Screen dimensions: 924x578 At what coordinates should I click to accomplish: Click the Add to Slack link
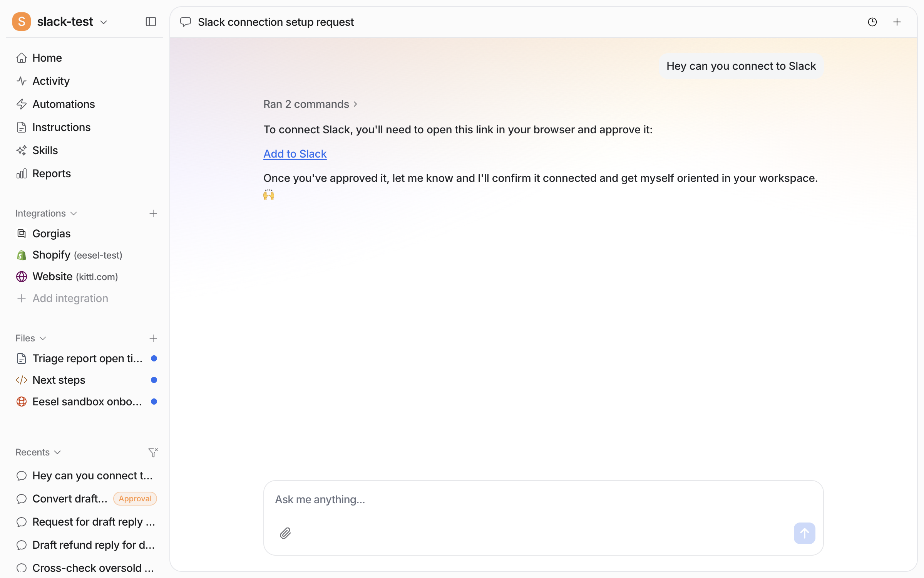click(x=295, y=154)
